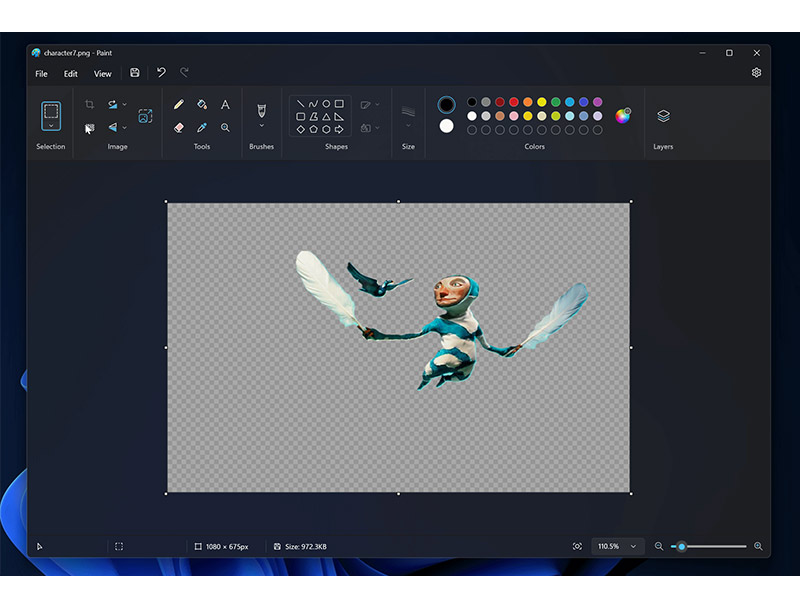Click the Undo arrow

(161, 72)
